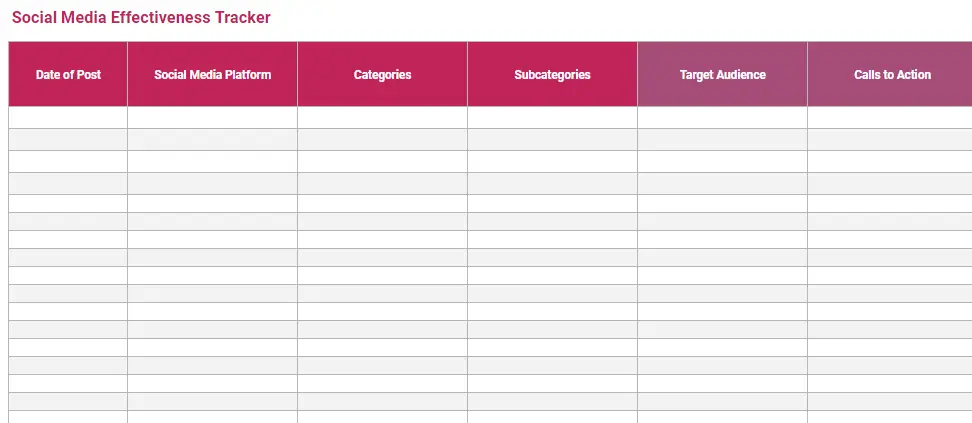Click second row cell under Subcategories
This screenshot has height=423, width=972.
[552, 140]
